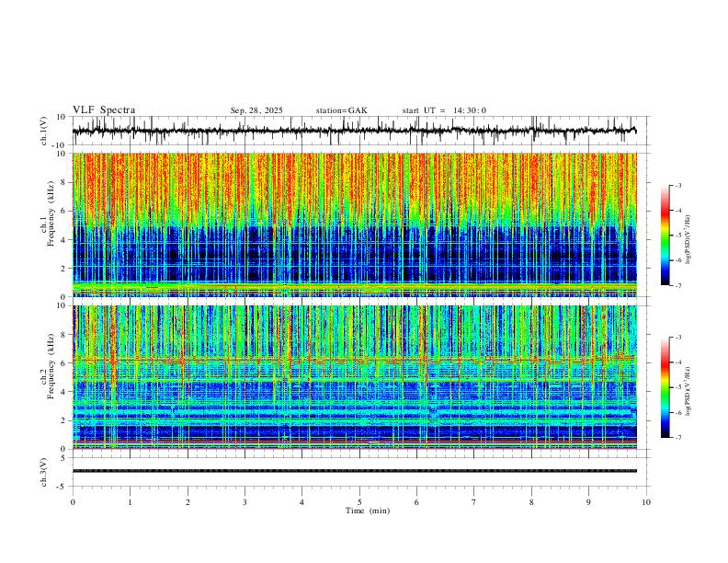728x563 pixels.
Task: Click time axis tick label "3"
Action: (245, 502)
